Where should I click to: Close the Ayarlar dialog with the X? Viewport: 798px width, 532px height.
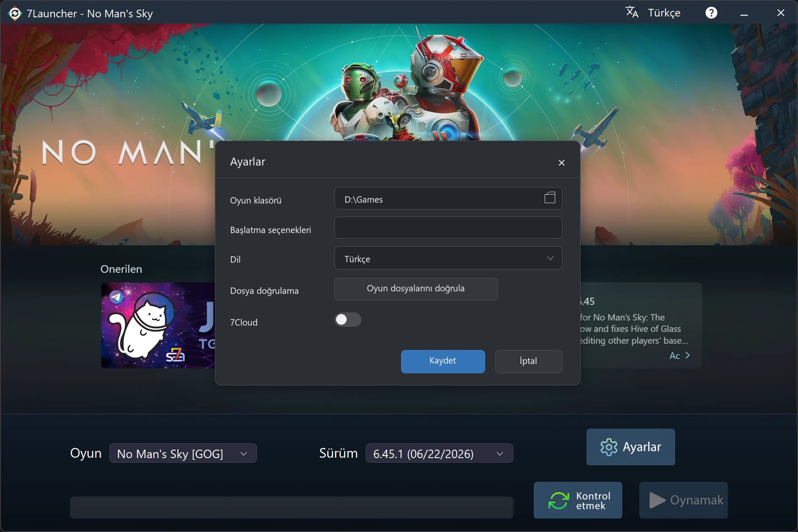(x=562, y=163)
